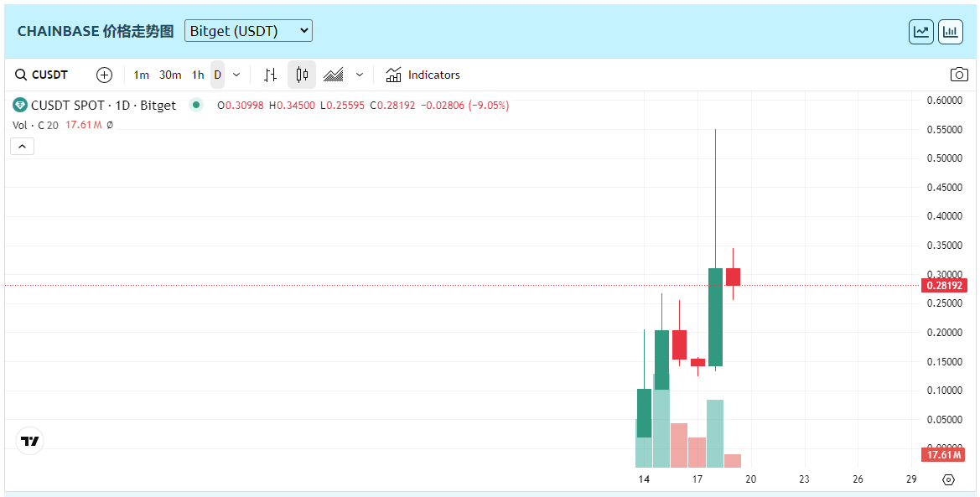Collapse the legend with chevron-up button
The image size is (980, 497).
23,146
